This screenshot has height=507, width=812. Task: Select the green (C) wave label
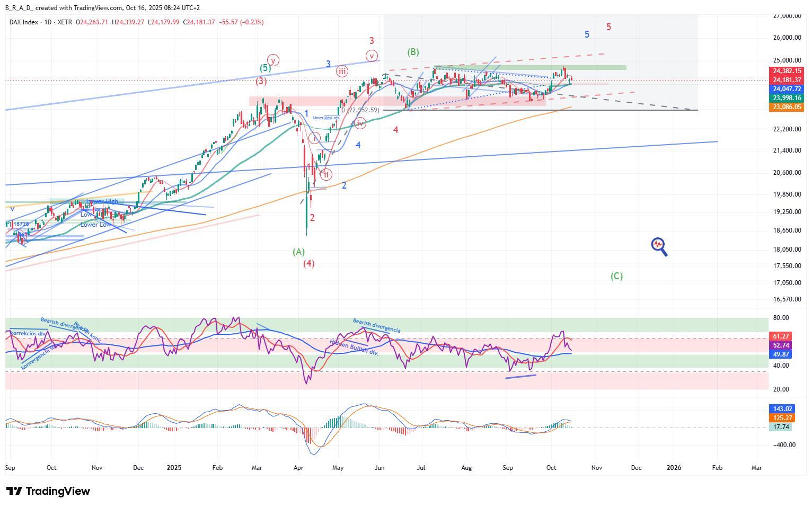tap(616, 276)
